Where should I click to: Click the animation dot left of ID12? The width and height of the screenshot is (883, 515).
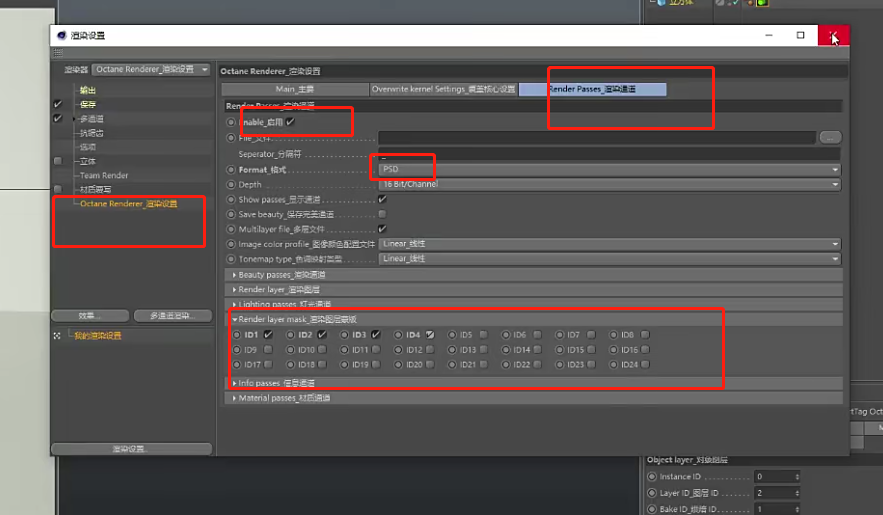(398, 350)
